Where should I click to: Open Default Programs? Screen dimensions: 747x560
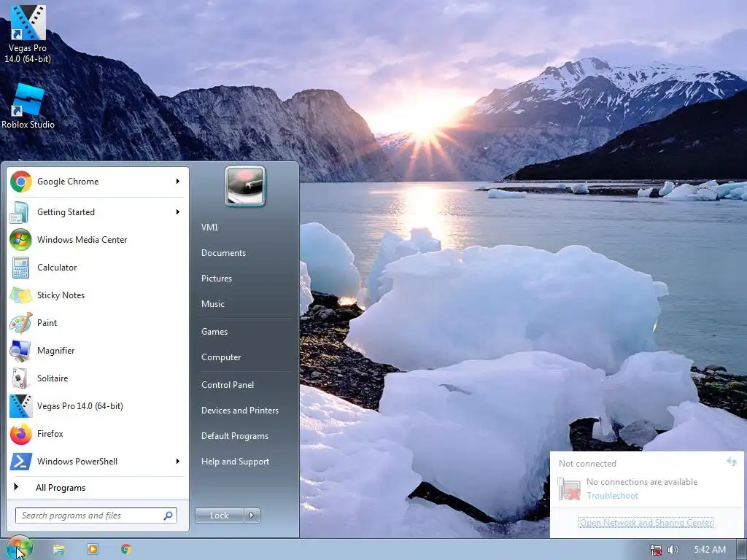click(x=235, y=436)
